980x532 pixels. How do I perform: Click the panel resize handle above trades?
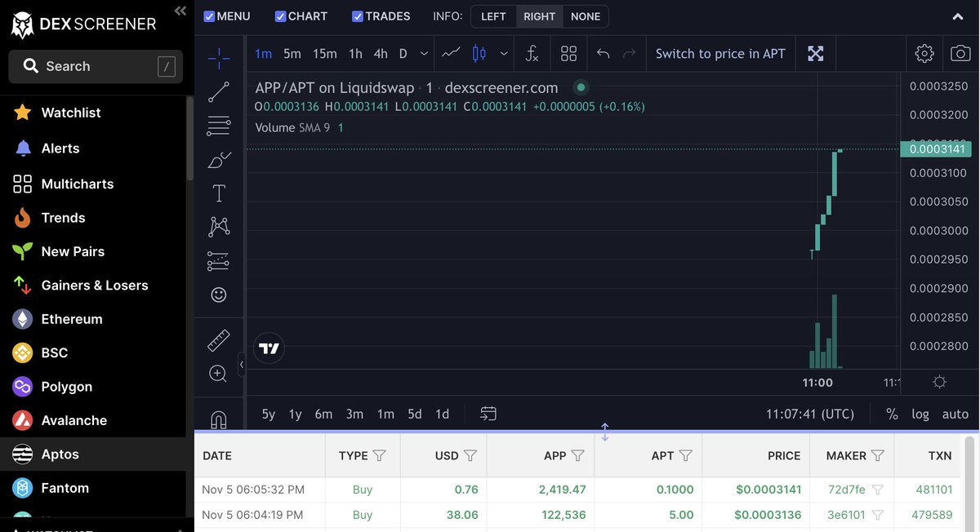click(x=605, y=432)
